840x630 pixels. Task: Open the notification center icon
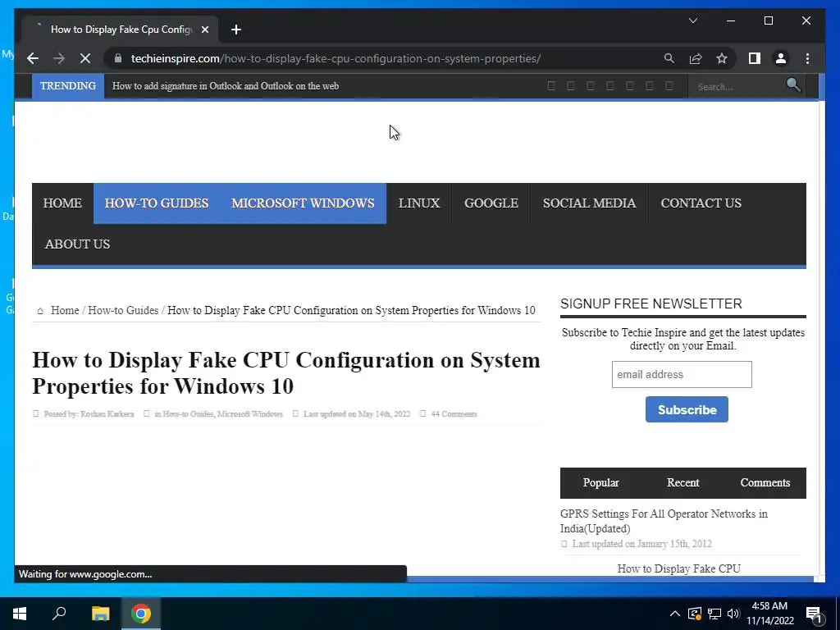(814, 614)
